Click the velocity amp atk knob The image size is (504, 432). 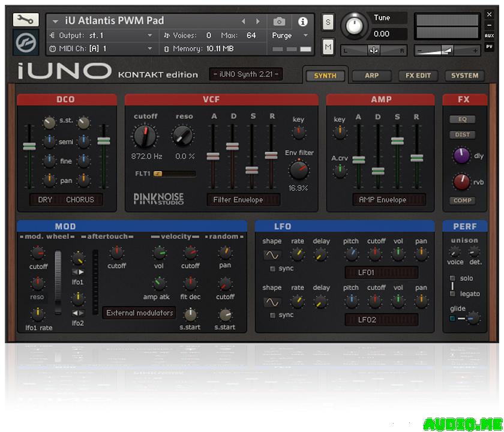pos(159,283)
